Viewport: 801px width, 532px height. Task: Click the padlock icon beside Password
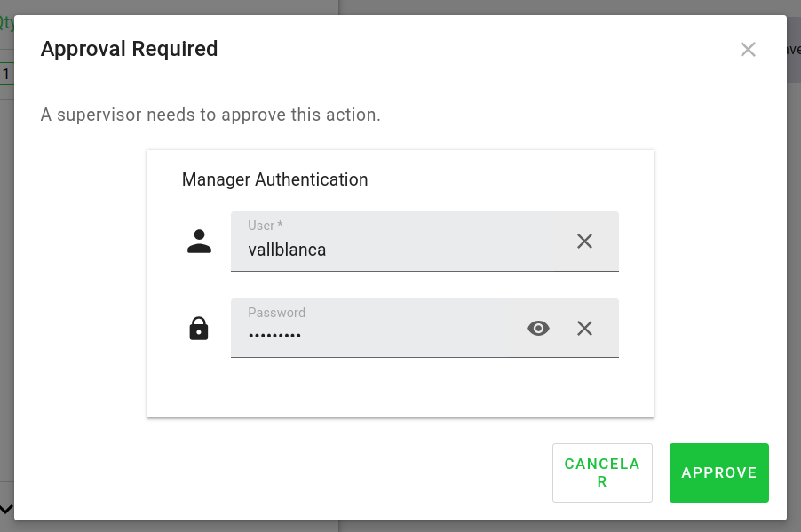(199, 329)
